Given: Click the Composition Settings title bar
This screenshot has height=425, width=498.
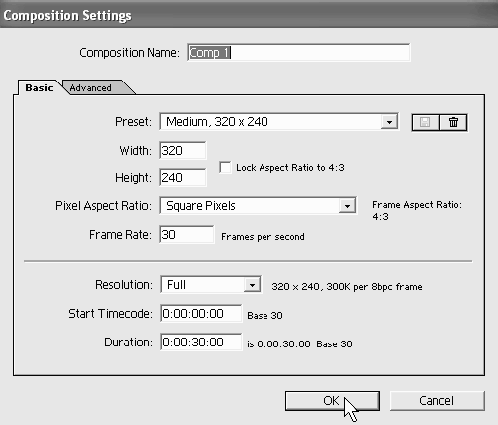Looking at the screenshot, I should click(249, 15).
